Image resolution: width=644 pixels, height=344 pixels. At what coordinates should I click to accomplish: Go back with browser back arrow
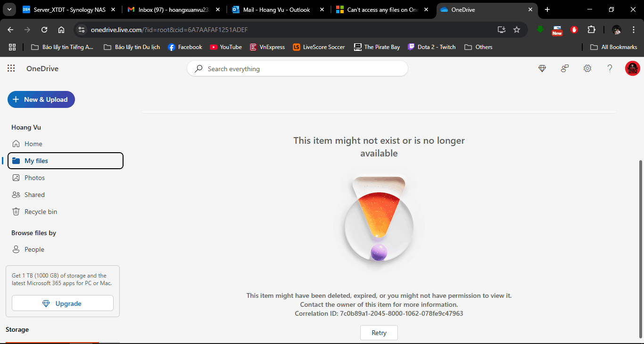pos(10,30)
